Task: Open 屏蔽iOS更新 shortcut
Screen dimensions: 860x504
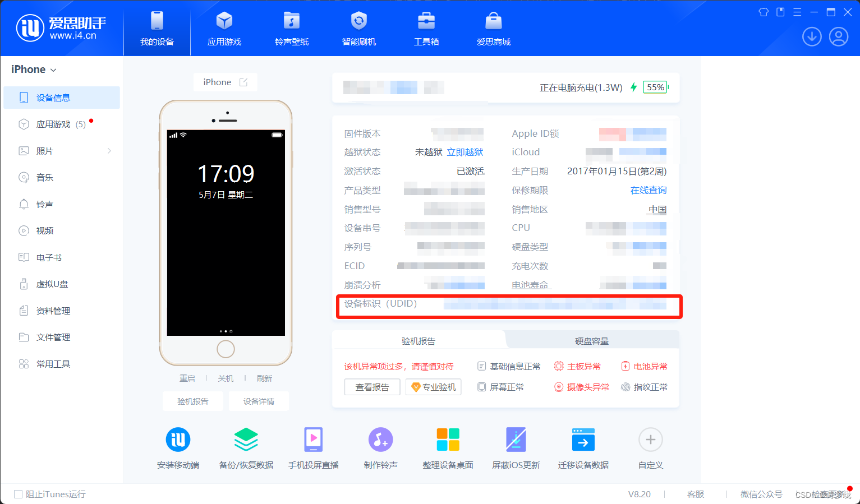Action: point(516,448)
